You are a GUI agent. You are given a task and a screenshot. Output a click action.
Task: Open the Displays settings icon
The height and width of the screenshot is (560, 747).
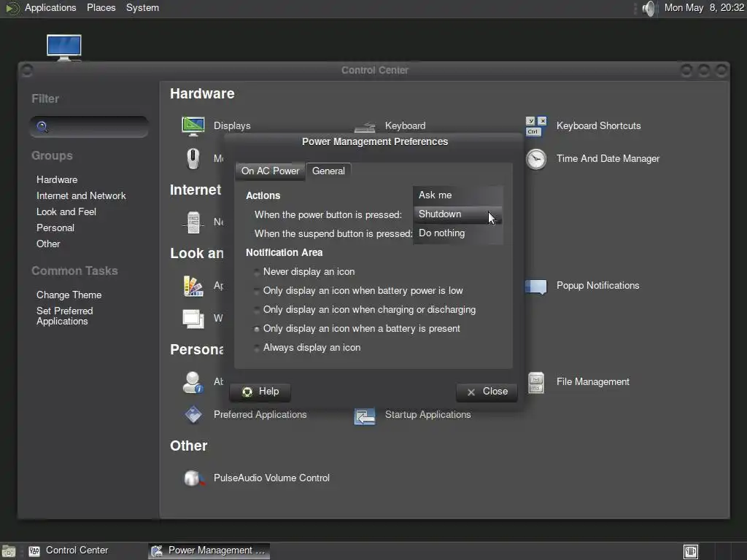coord(193,126)
